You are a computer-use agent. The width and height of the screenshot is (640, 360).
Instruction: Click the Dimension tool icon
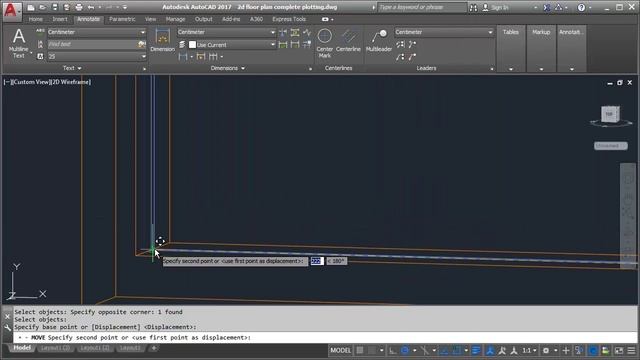[162, 40]
